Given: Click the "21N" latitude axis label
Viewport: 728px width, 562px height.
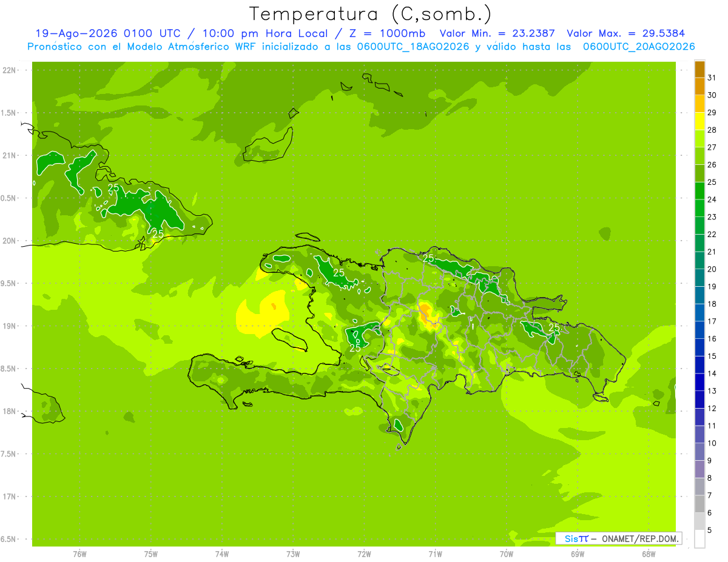Looking at the screenshot, I should click(x=9, y=155).
